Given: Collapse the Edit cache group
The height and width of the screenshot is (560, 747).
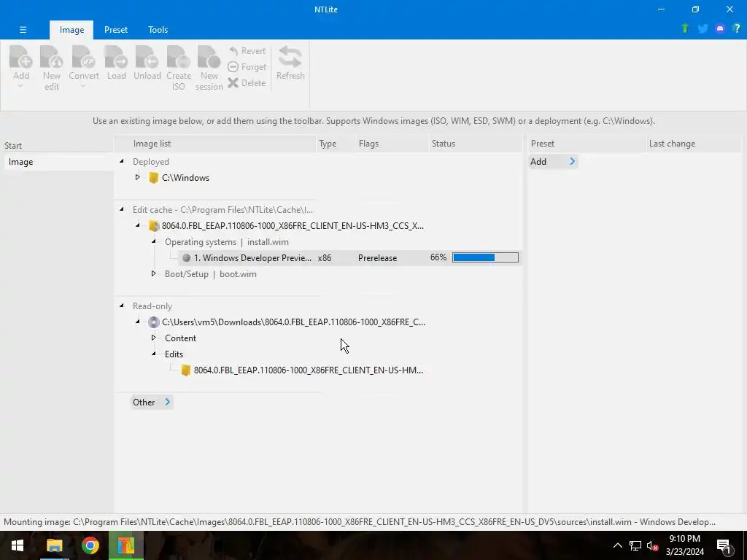Looking at the screenshot, I should (122, 209).
